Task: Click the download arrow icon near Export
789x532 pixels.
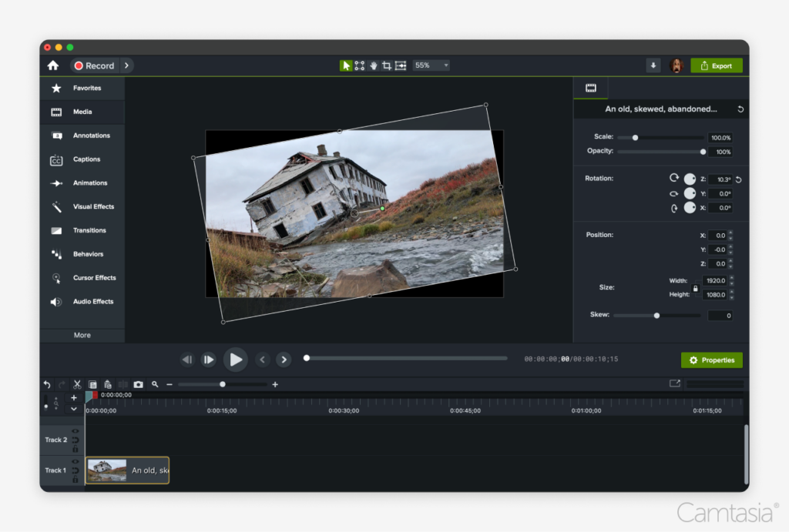Action: 653,65
